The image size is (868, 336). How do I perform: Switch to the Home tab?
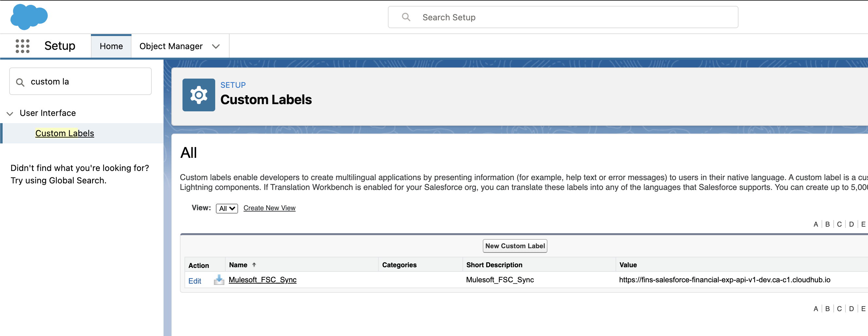[111, 46]
